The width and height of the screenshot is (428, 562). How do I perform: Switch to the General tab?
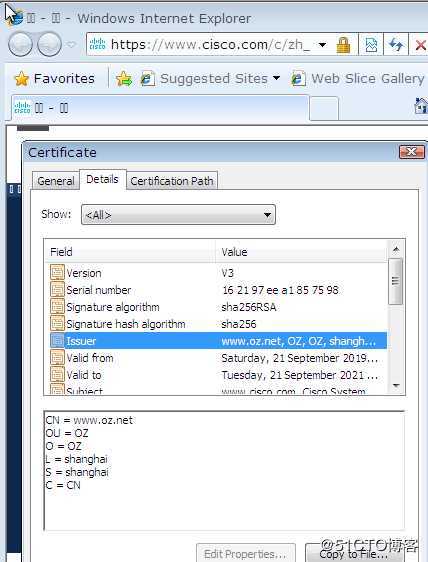point(56,181)
